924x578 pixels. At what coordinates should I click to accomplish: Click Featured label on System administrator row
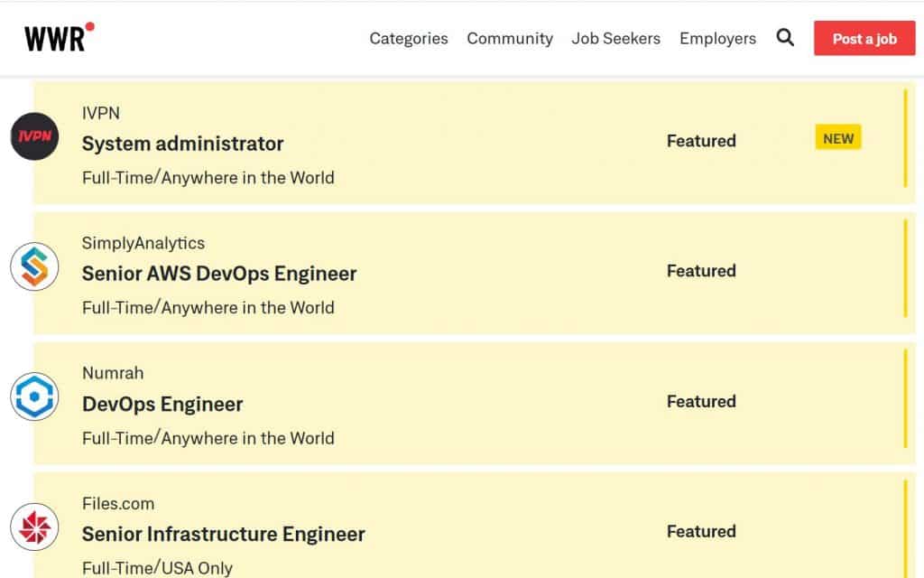point(701,141)
